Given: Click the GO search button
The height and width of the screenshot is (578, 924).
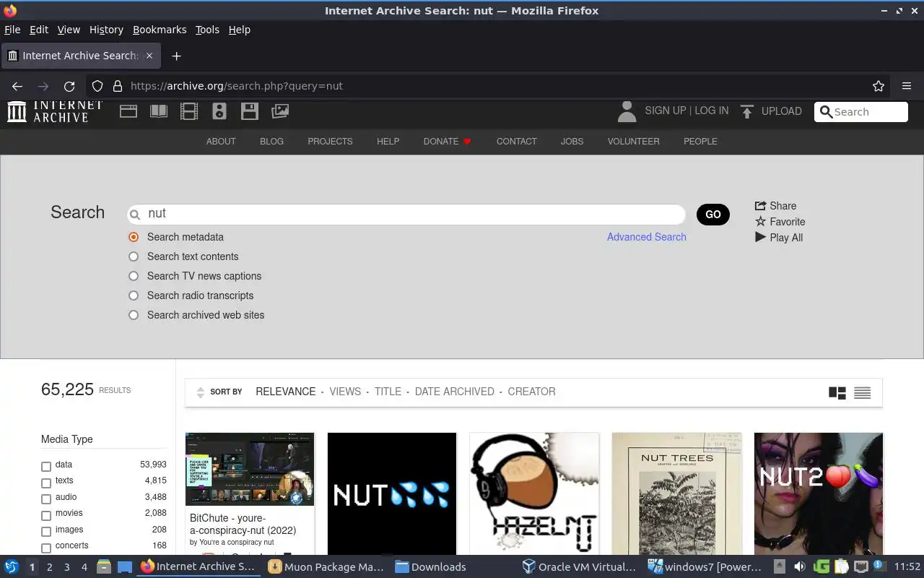Looking at the screenshot, I should (x=713, y=215).
